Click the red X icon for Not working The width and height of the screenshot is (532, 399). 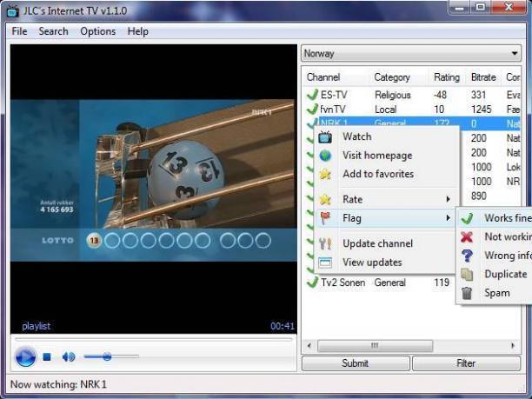(467, 236)
